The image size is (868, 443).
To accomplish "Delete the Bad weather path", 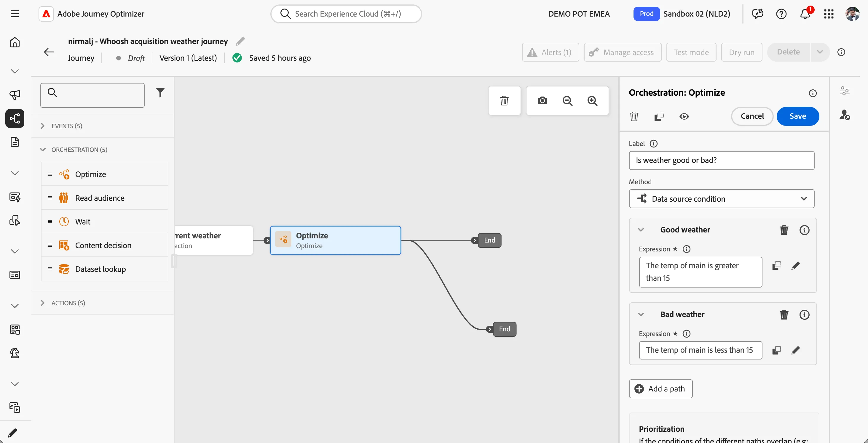I will point(784,315).
